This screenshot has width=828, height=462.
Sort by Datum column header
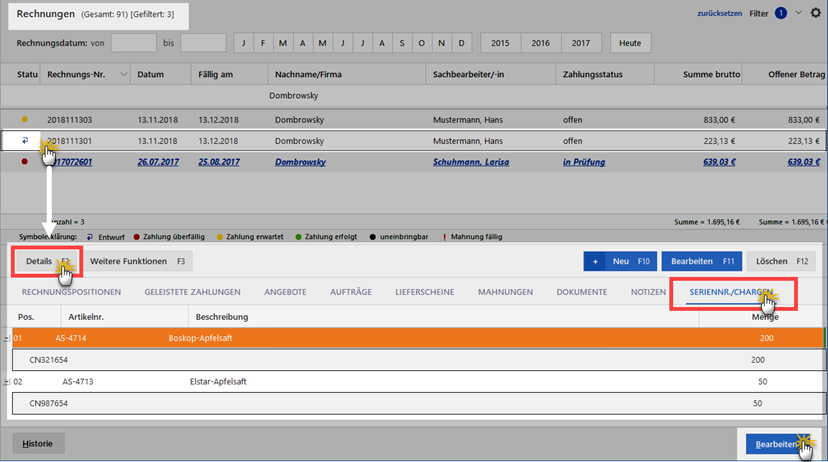coord(161,74)
